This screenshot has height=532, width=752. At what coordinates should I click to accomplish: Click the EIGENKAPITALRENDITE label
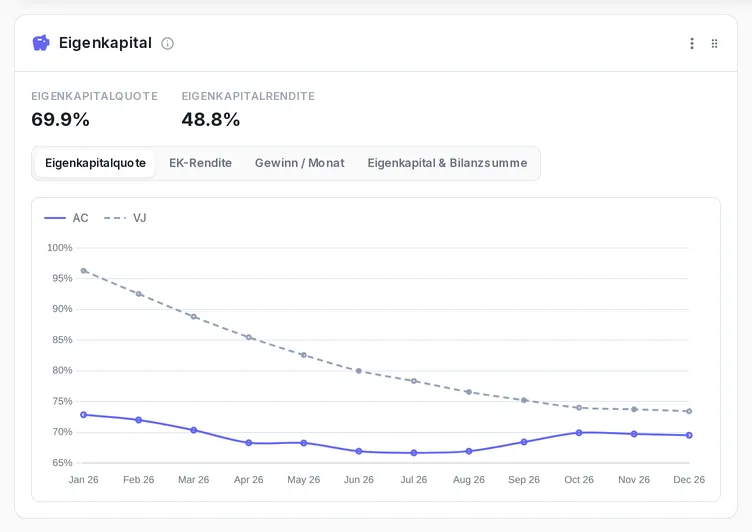tap(248, 96)
